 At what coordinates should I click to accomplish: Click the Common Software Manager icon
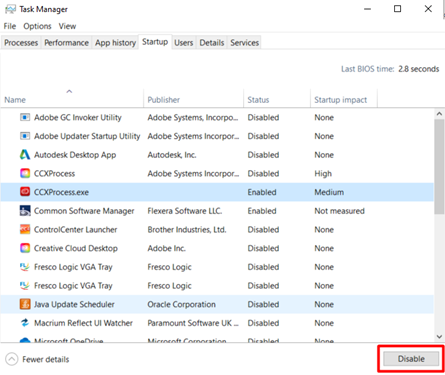click(x=25, y=211)
